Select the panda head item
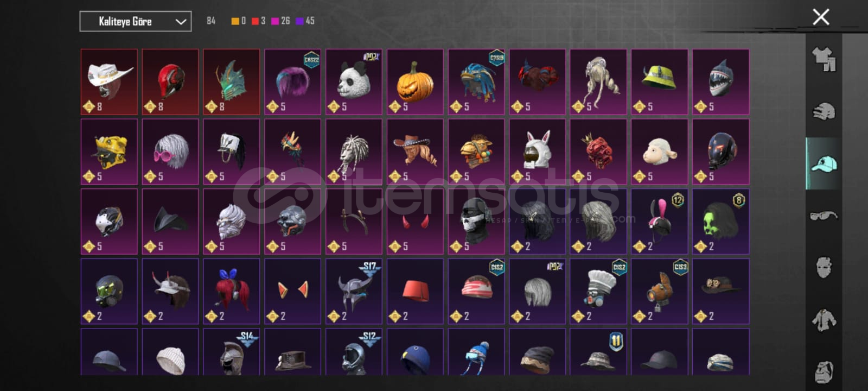This screenshot has height=391, width=868. pos(354,81)
